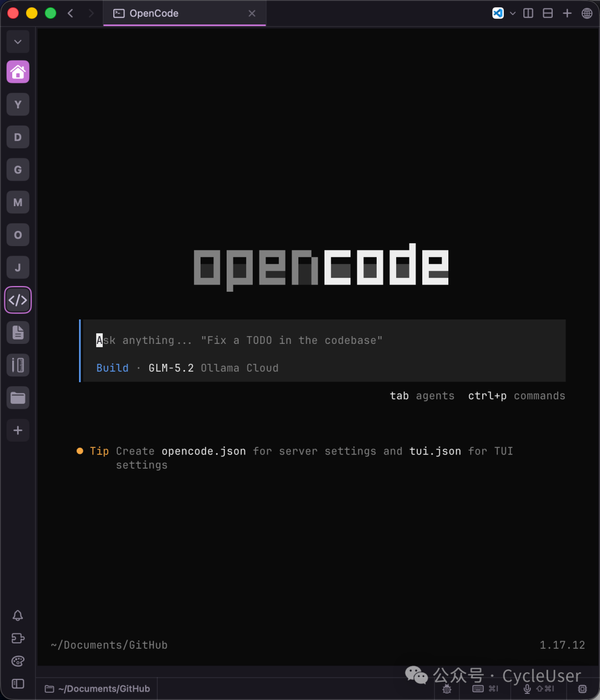Expand the dropdown next to VS Code icon
Viewport: 600px width, 700px height.
(x=513, y=13)
